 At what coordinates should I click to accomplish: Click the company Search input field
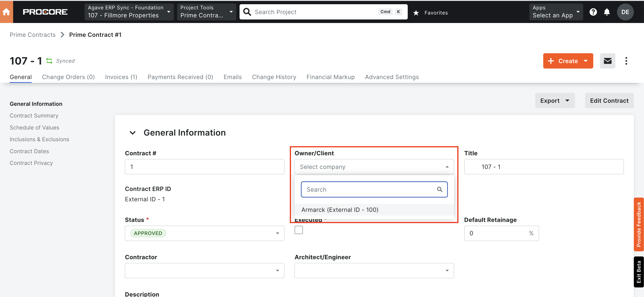(374, 189)
